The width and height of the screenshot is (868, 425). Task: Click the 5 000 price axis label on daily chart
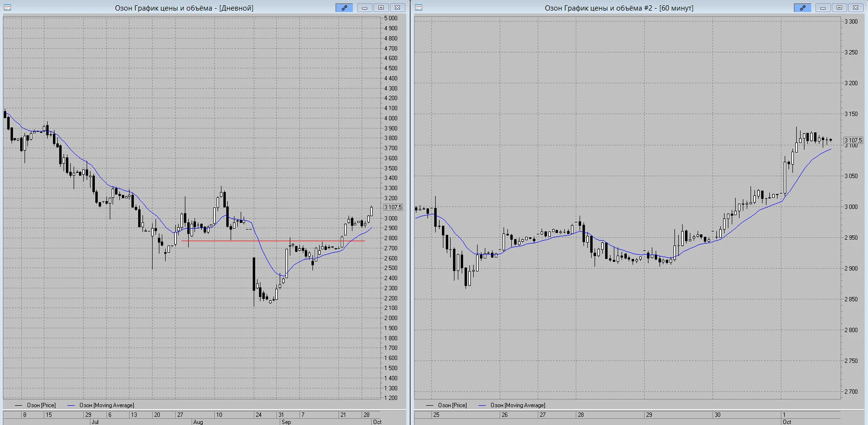tap(391, 18)
